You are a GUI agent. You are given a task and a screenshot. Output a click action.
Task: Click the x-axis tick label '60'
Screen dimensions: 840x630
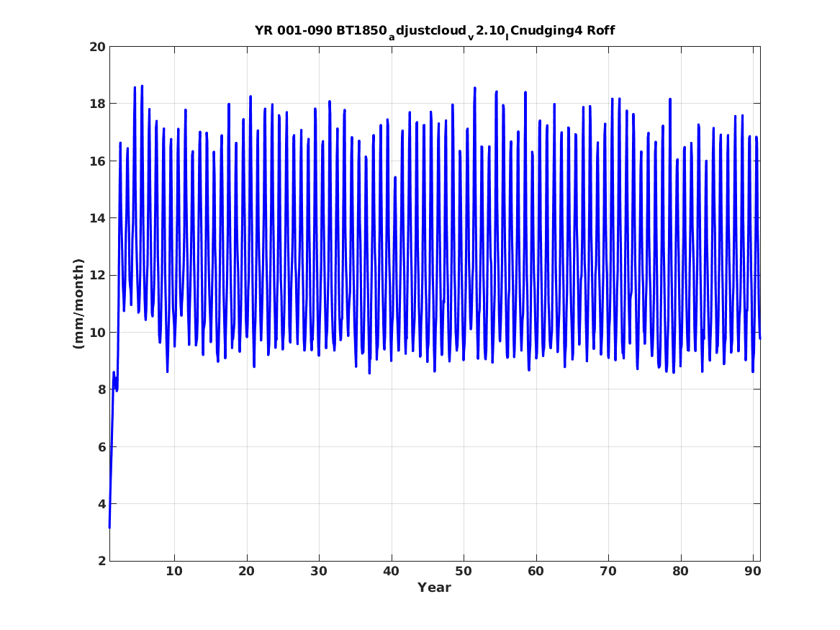[x=536, y=571]
